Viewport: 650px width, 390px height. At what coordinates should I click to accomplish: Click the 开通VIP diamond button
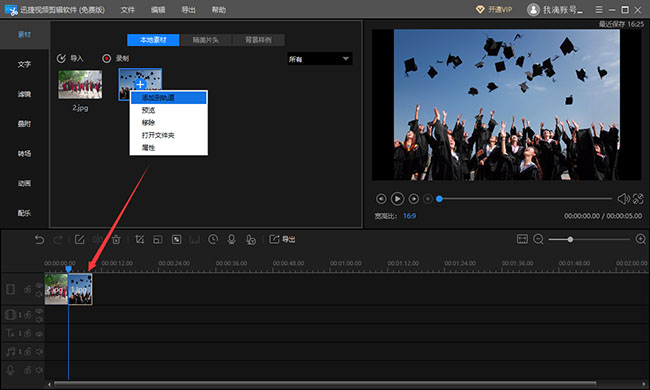[x=494, y=10]
